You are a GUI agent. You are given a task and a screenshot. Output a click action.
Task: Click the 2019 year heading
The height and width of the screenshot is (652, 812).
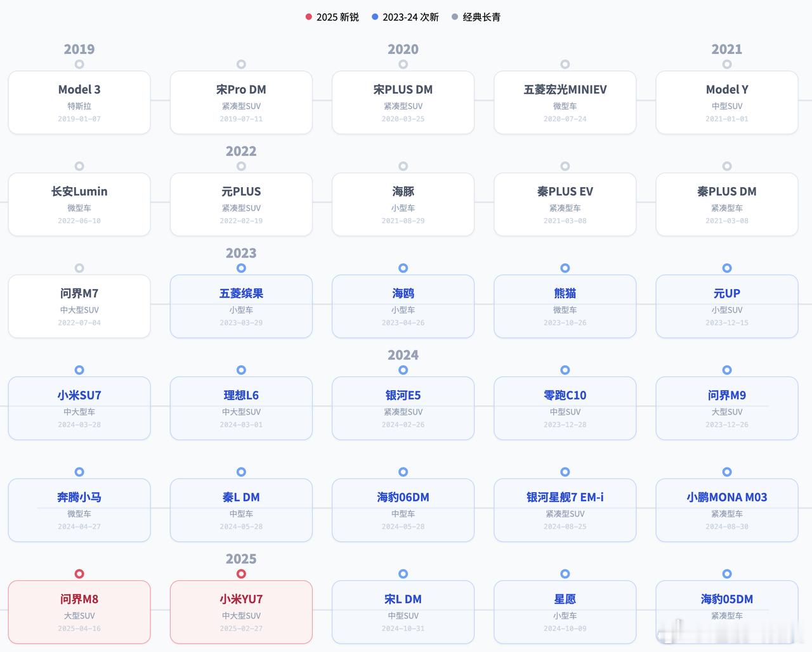click(79, 49)
